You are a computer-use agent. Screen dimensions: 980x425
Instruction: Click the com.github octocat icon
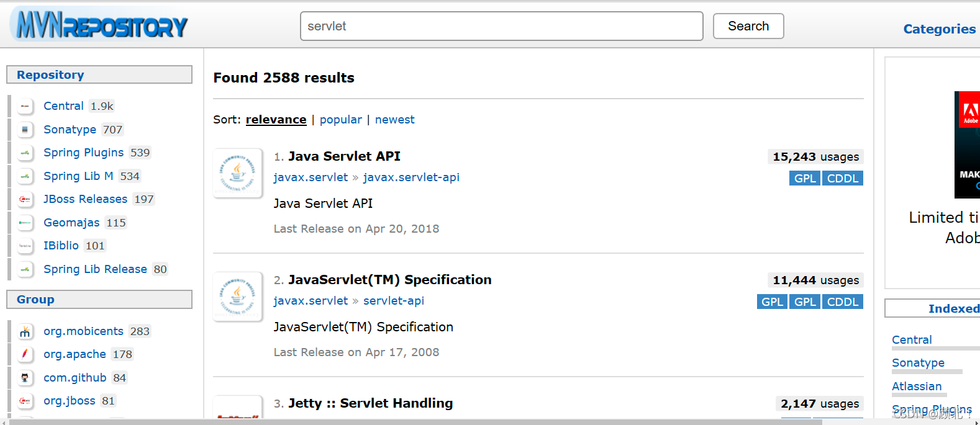(25, 378)
